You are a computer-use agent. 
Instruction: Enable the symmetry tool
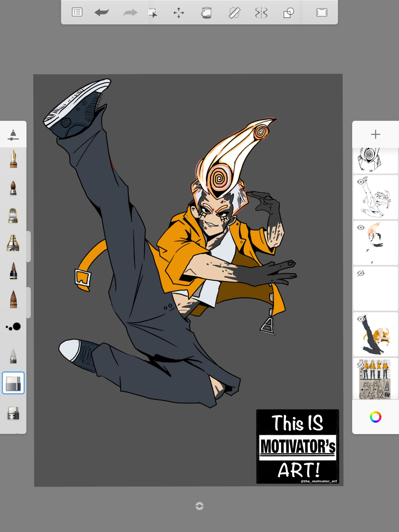(x=261, y=13)
